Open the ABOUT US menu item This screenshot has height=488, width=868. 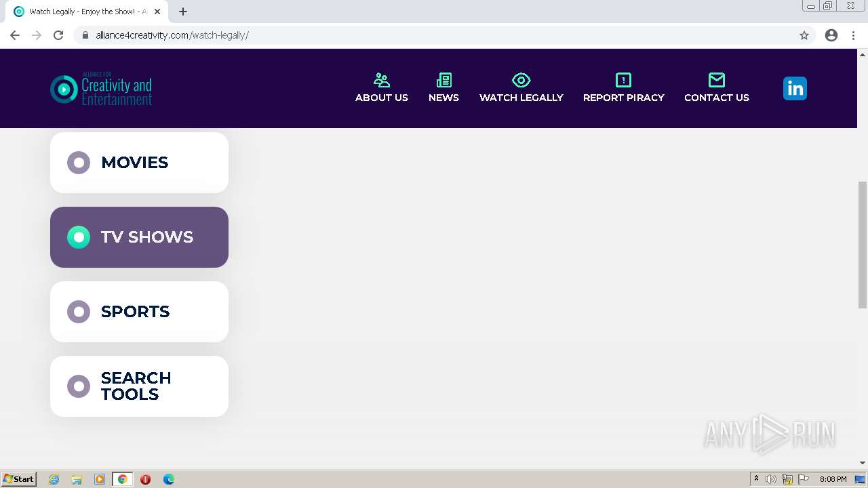[x=382, y=98]
